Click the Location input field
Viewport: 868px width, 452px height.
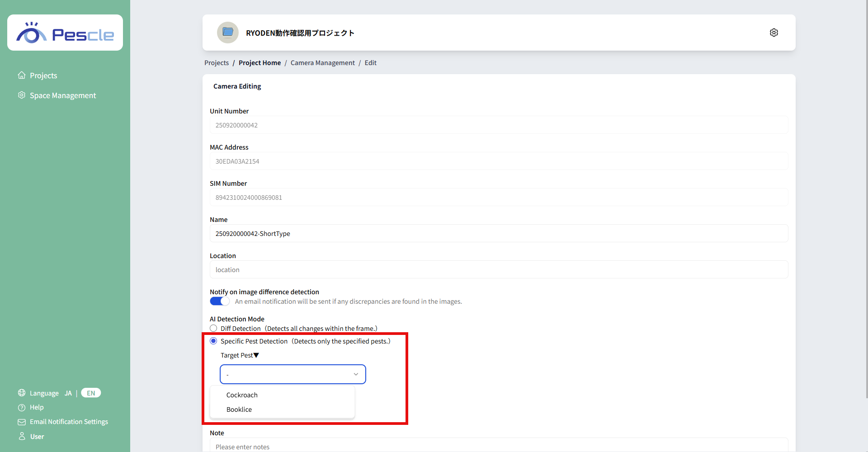(499, 269)
